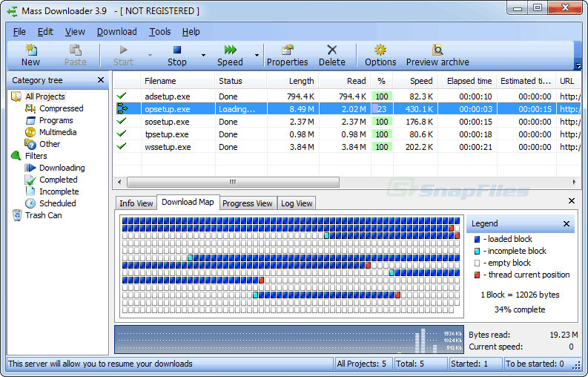The width and height of the screenshot is (588, 377).
Task: Open the View menu
Action: click(x=75, y=32)
